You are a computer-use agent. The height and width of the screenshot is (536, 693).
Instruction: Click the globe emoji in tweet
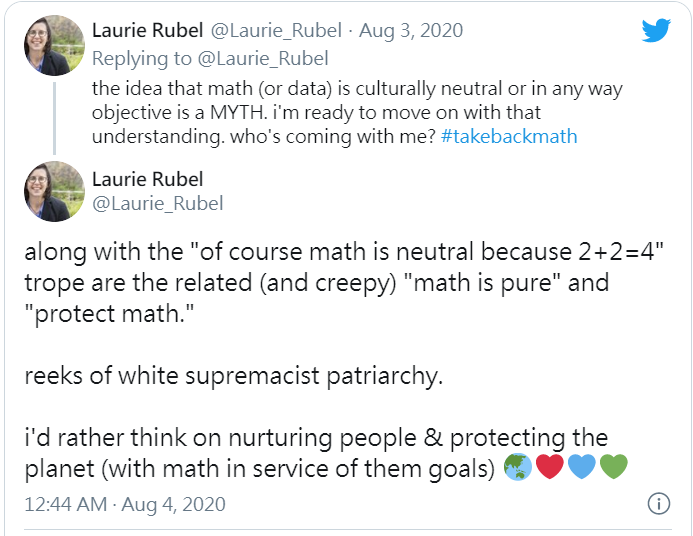(x=518, y=467)
